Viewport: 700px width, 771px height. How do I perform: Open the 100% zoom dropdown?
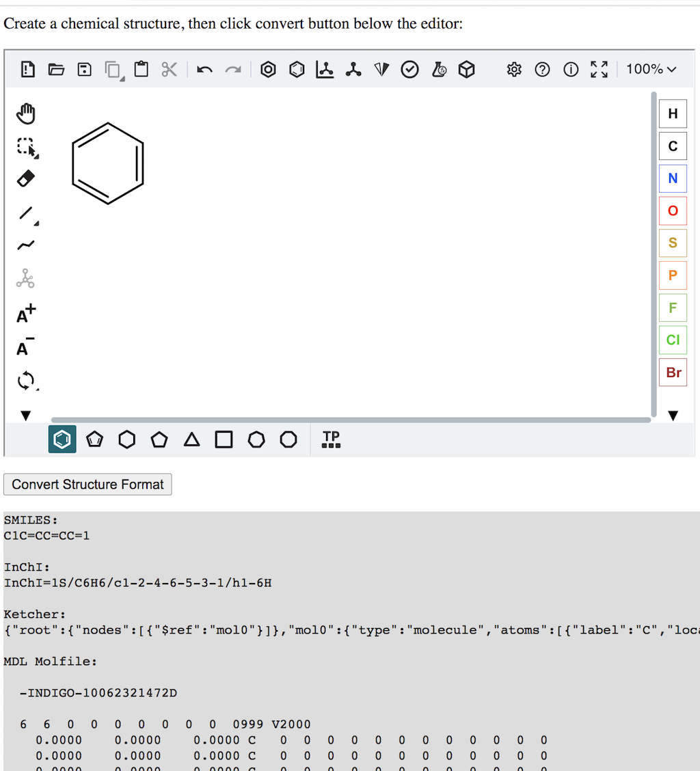click(x=651, y=69)
